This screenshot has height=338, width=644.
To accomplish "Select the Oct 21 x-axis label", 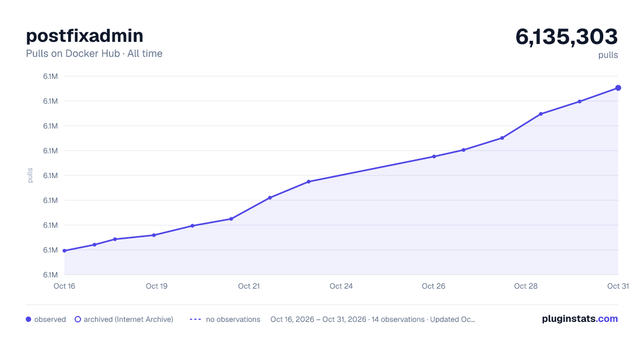I will point(249,286).
